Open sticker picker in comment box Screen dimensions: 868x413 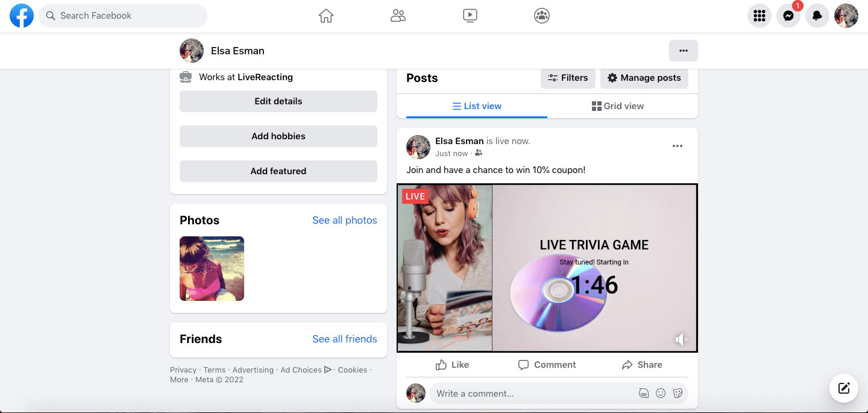[678, 393]
